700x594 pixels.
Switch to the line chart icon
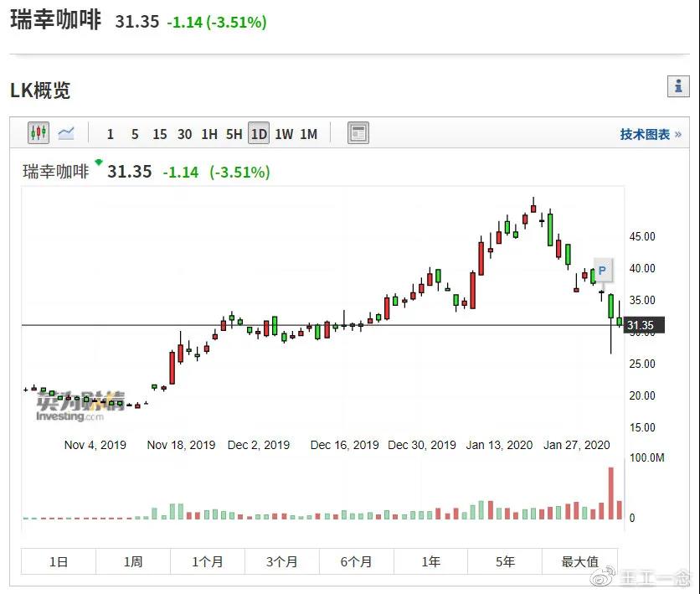(x=66, y=133)
